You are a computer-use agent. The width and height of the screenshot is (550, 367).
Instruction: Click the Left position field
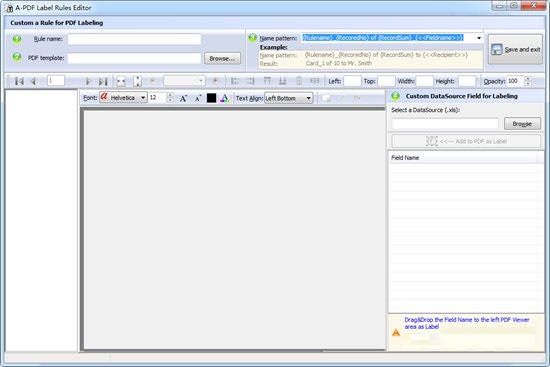352,81
